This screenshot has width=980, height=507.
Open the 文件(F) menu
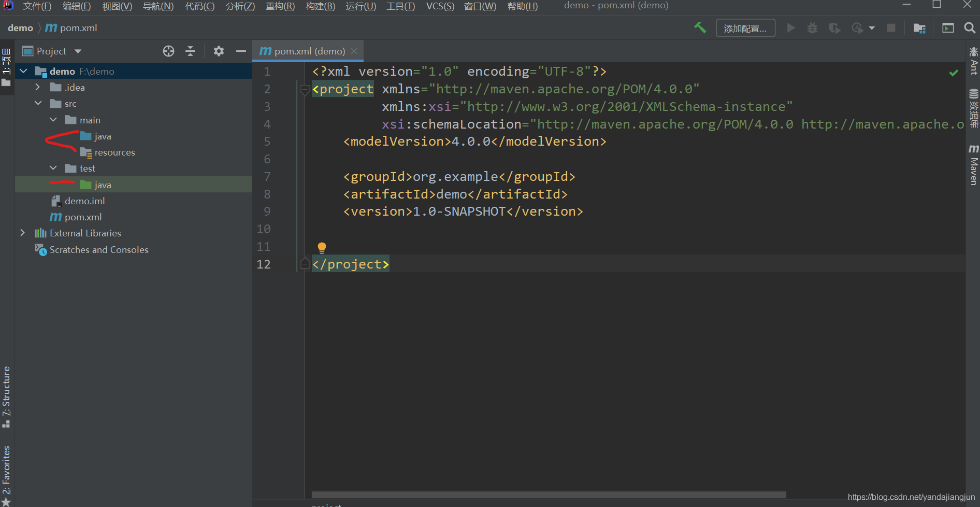[37, 6]
